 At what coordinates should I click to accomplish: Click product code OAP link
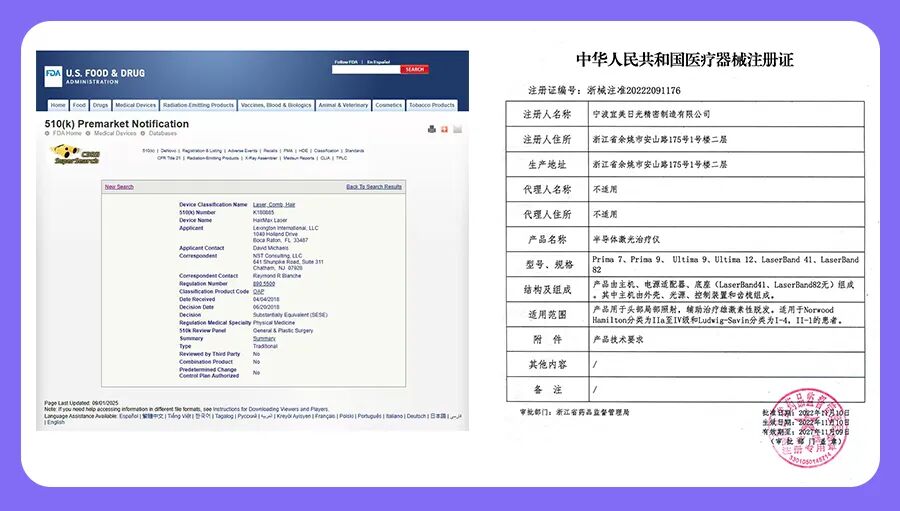(x=258, y=292)
